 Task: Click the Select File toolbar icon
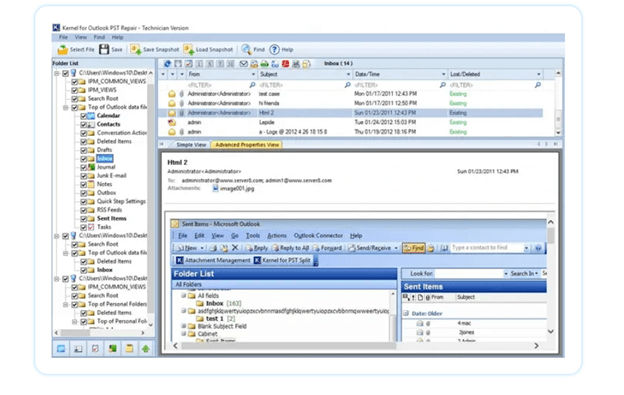point(62,50)
